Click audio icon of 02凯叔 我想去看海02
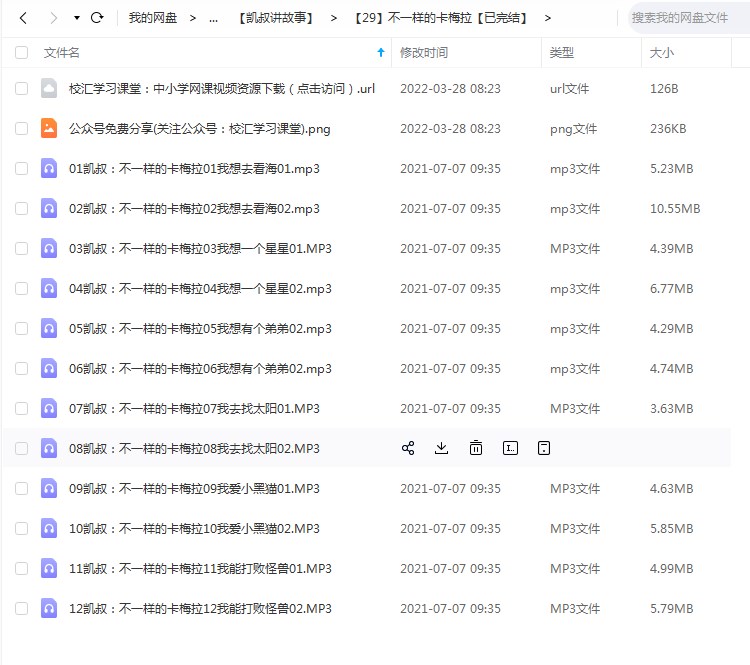 tap(49, 209)
